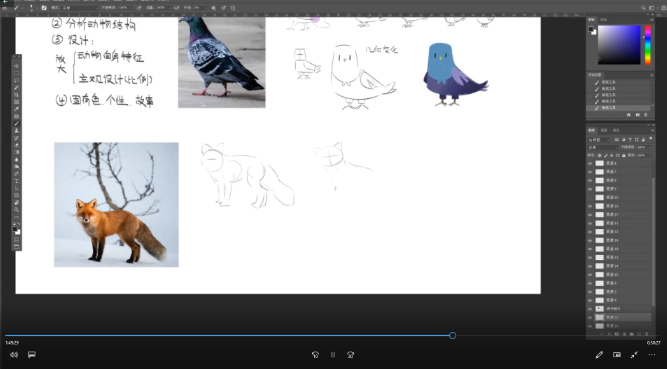This screenshot has width=667, height=369.
Task: Select the Gradient tool
Action: pyautogui.click(x=17, y=152)
